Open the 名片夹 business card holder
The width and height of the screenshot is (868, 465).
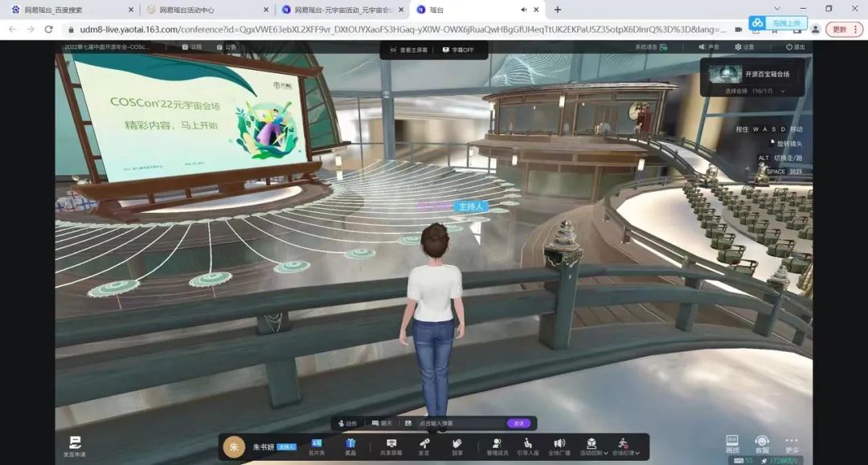pos(317,447)
